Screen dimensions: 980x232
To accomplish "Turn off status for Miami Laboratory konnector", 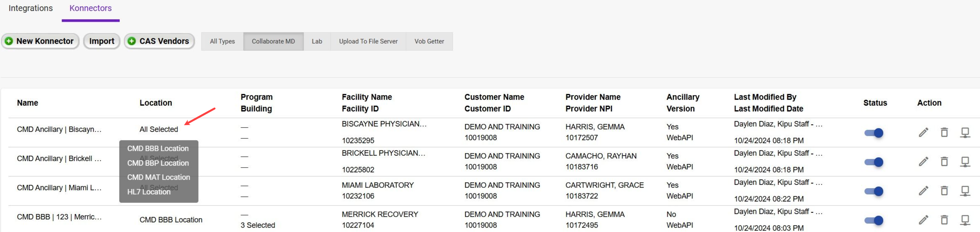I will coord(874,191).
